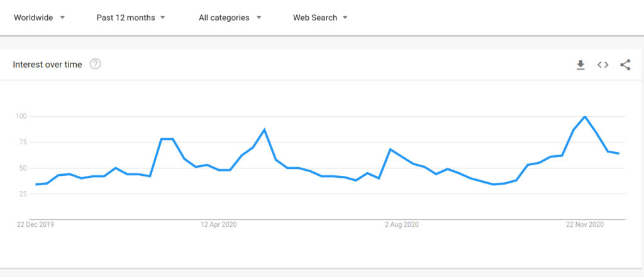Click the 75 y-axis label

[23, 142]
